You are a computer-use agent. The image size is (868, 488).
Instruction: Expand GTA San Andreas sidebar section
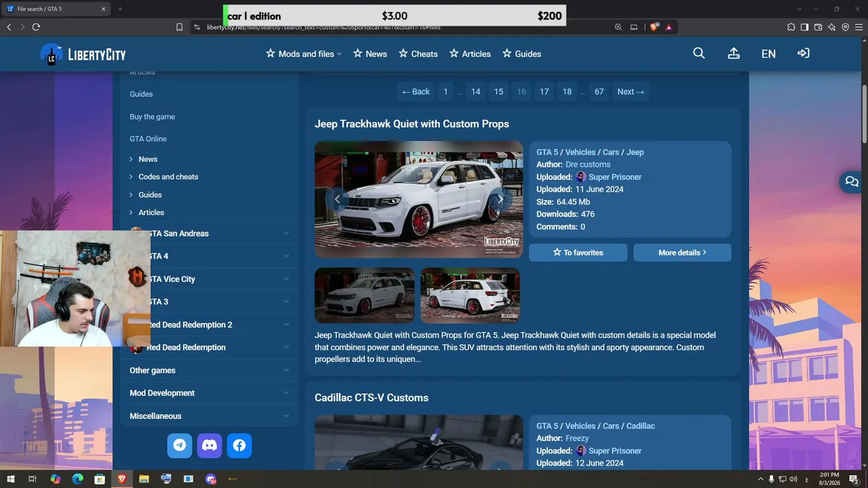[210, 233]
